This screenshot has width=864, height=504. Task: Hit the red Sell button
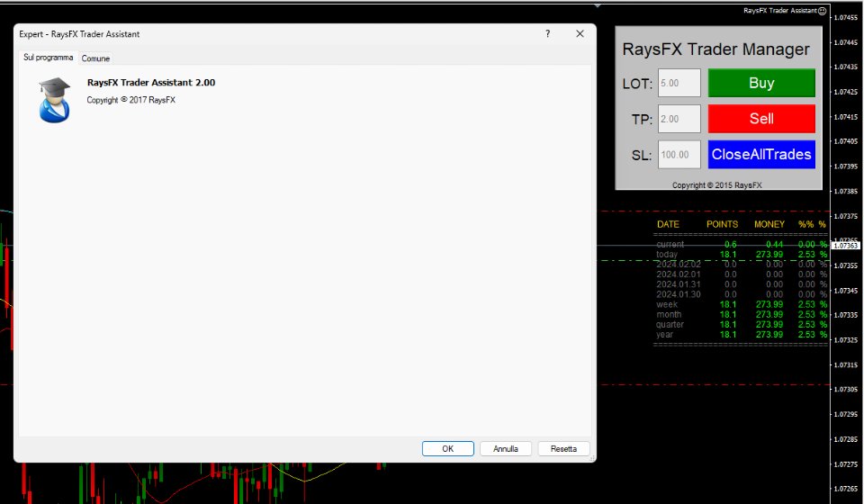[761, 119]
